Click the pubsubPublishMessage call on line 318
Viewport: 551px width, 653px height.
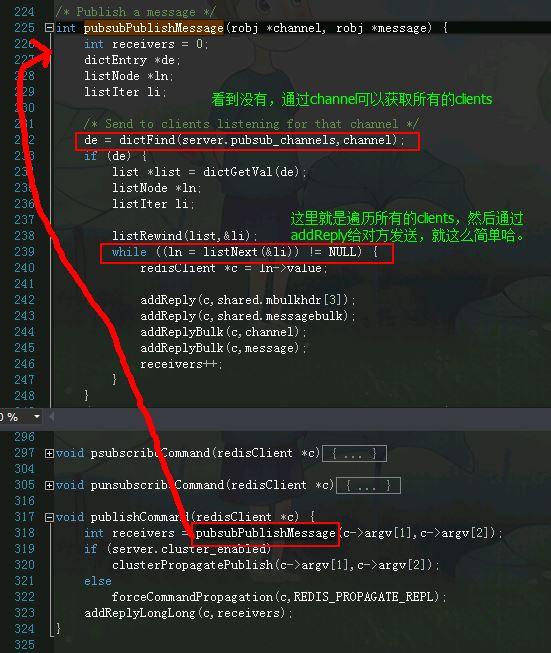(265, 533)
